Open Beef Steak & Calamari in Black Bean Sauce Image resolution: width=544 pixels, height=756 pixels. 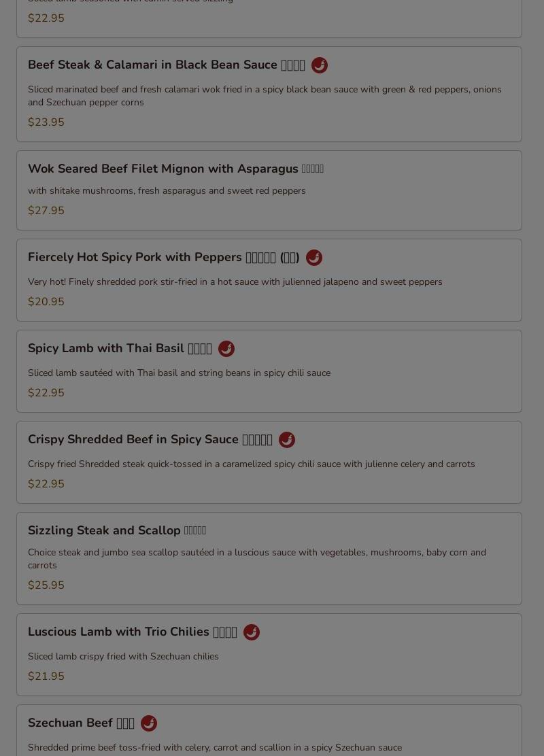pos(167,65)
